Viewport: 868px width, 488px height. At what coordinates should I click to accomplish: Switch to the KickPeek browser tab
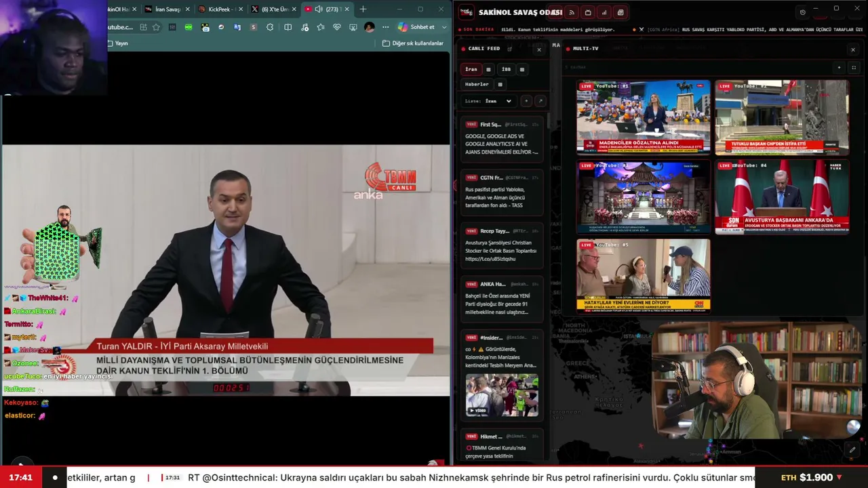click(221, 9)
